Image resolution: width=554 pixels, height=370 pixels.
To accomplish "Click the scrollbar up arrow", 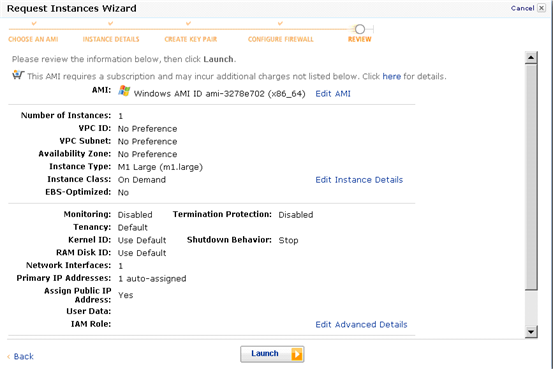I will 531,57.
